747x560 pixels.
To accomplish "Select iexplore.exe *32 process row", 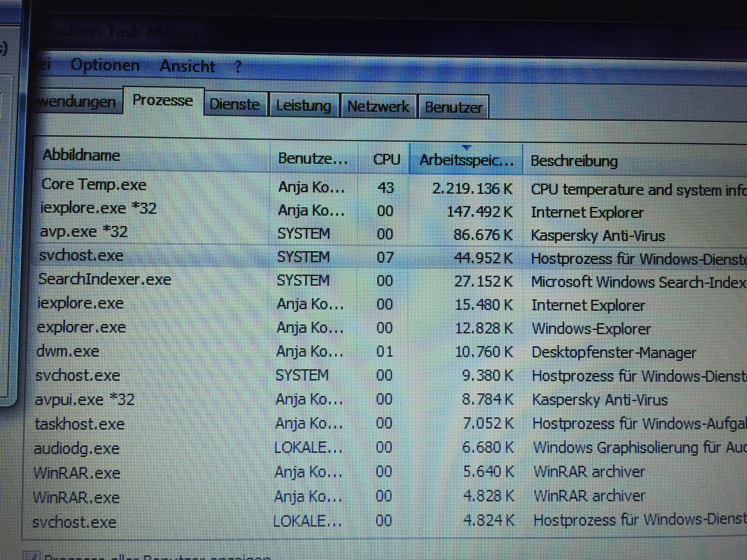I will tap(98, 208).
